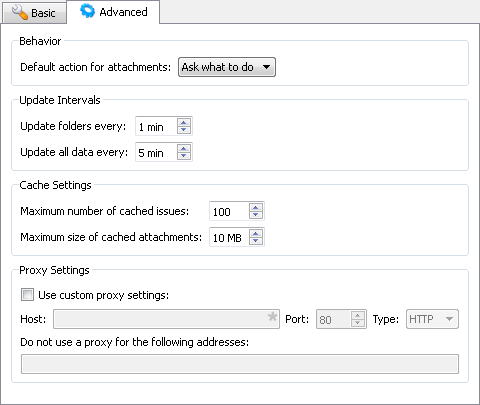
Task: Decrease maximum number of cached issues
Action: [x=256, y=215]
